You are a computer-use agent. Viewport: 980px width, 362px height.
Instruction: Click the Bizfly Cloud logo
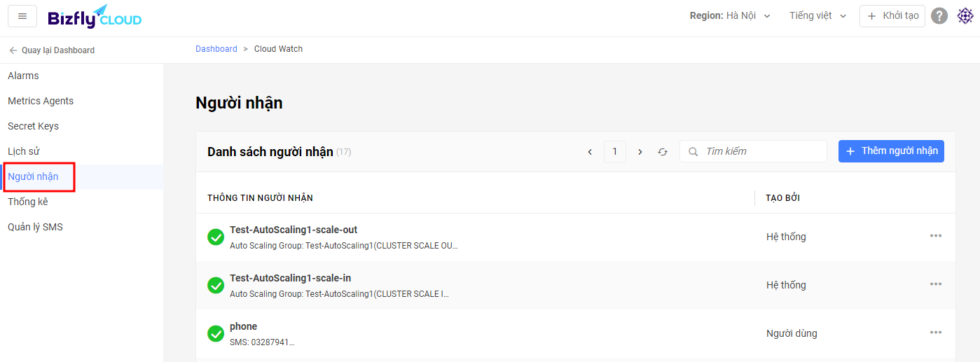click(x=95, y=16)
